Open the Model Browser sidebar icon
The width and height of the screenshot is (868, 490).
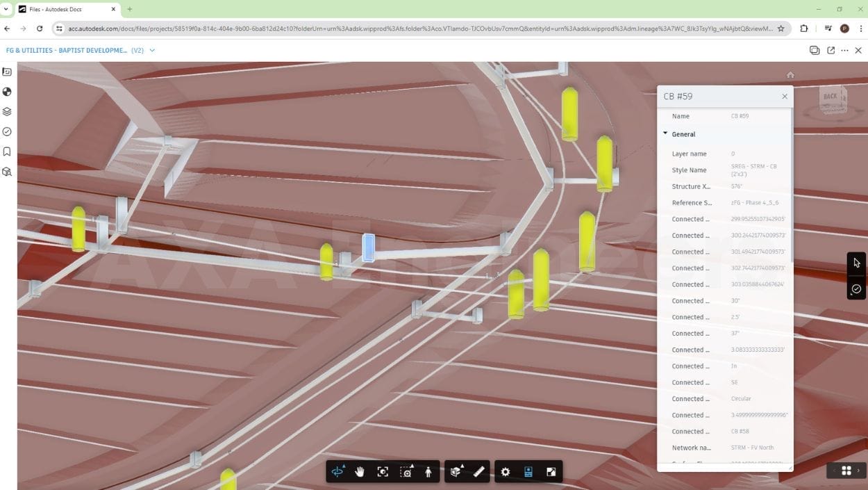point(7,171)
